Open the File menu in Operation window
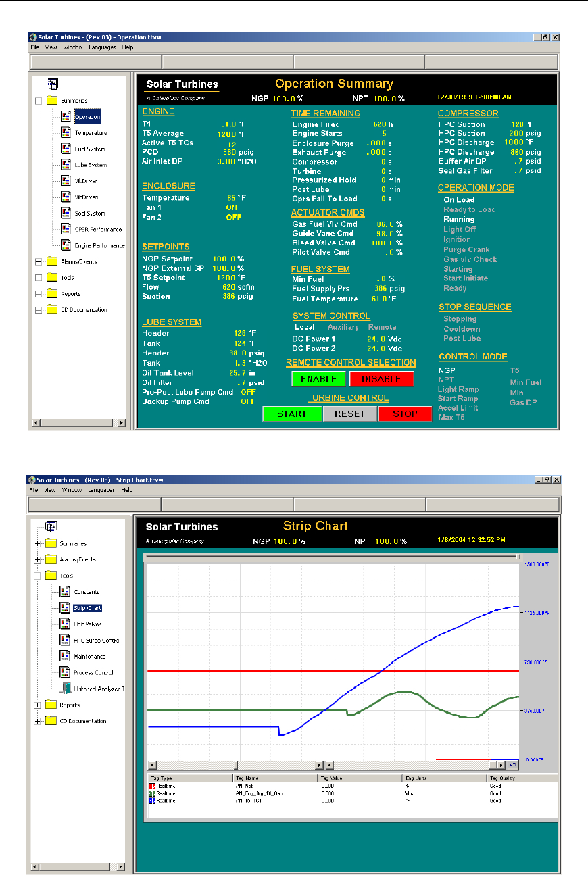Viewport: 588px width, 875px height. click(34, 47)
